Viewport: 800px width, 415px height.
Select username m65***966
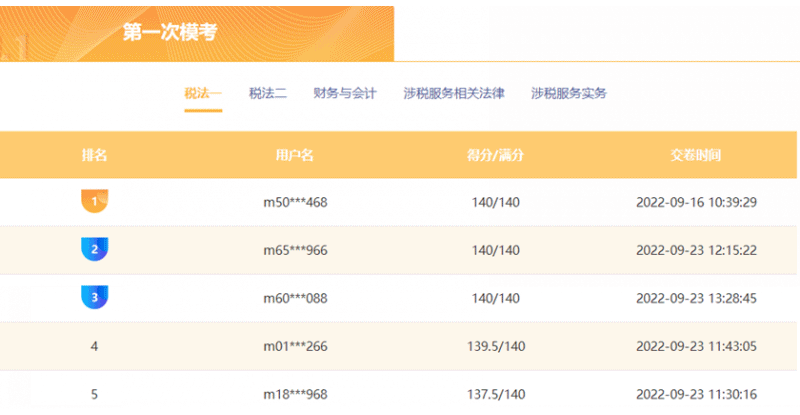pos(295,250)
